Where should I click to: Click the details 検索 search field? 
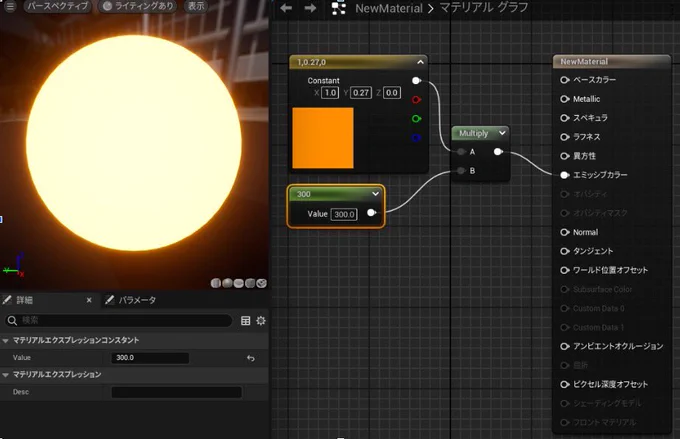[118, 320]
